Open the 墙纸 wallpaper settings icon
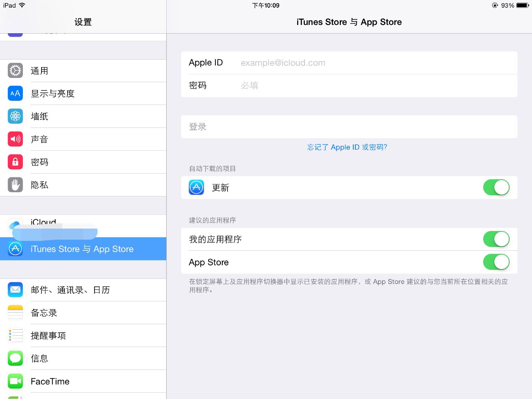Screen dimensions: 532x399 tap(15, 116)
